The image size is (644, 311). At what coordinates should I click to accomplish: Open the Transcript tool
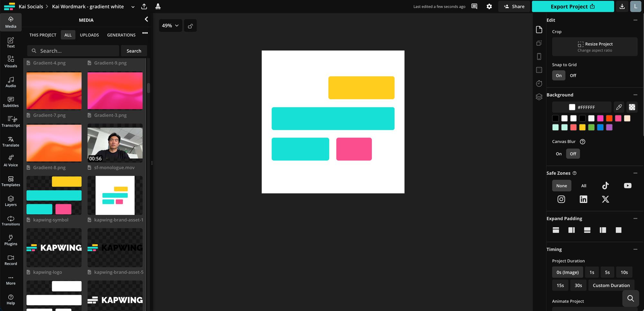tap(11, 121)
